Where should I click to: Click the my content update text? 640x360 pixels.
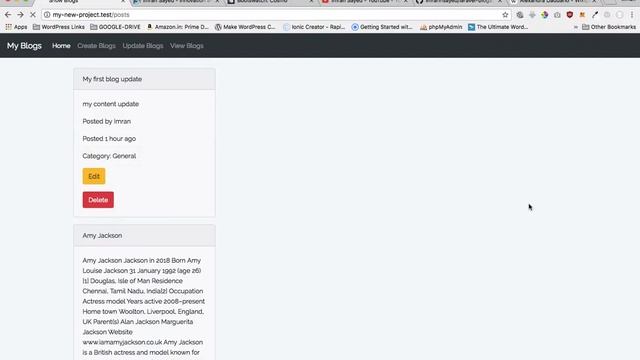[x=111, y=104]
